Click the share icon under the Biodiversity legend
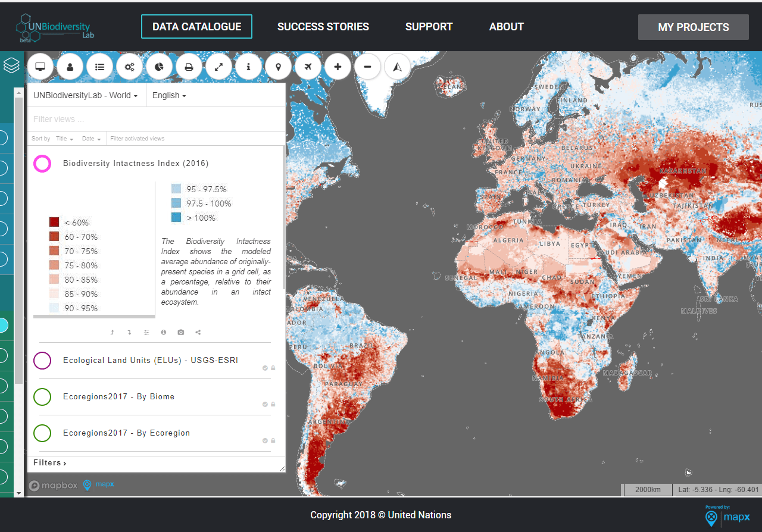Image resolution: width=762 pixels, height=532 pixels. (x=198, y=332)
